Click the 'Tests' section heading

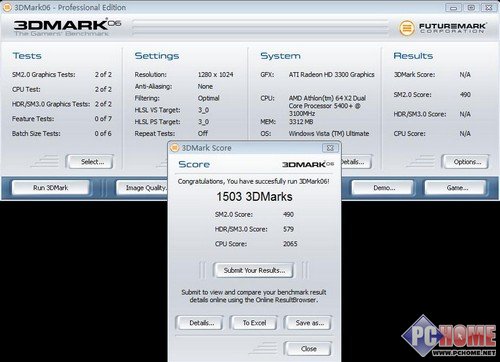coord(27,56)
